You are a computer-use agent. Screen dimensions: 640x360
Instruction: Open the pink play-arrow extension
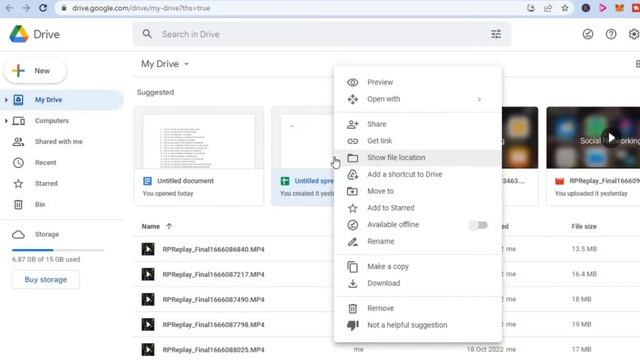pyautogui.click(x=602, y=8)
